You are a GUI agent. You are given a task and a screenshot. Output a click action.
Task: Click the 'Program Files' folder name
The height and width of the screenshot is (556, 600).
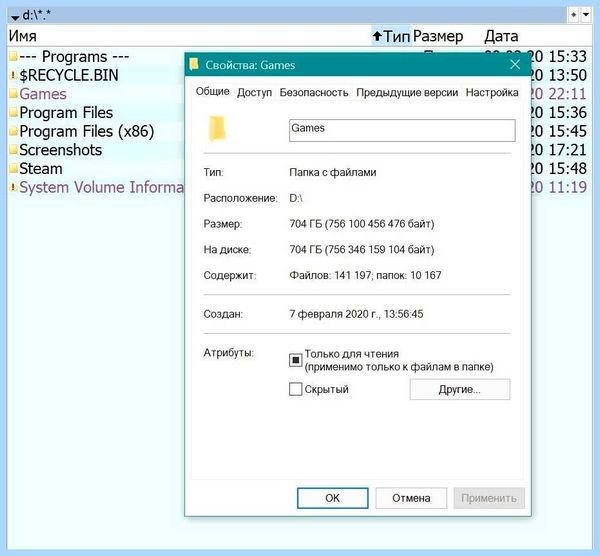(x=66, y=113)
